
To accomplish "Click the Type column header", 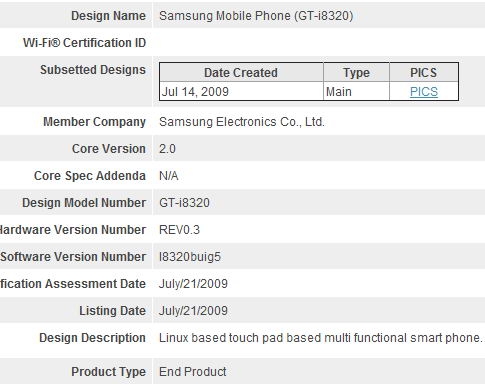I will pos(356,73).
